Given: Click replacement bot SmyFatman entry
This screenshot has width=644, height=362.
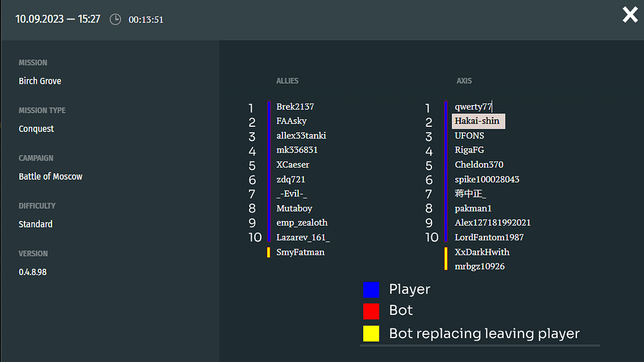Looking at the screenshot, I should click(x=300, y=252).
